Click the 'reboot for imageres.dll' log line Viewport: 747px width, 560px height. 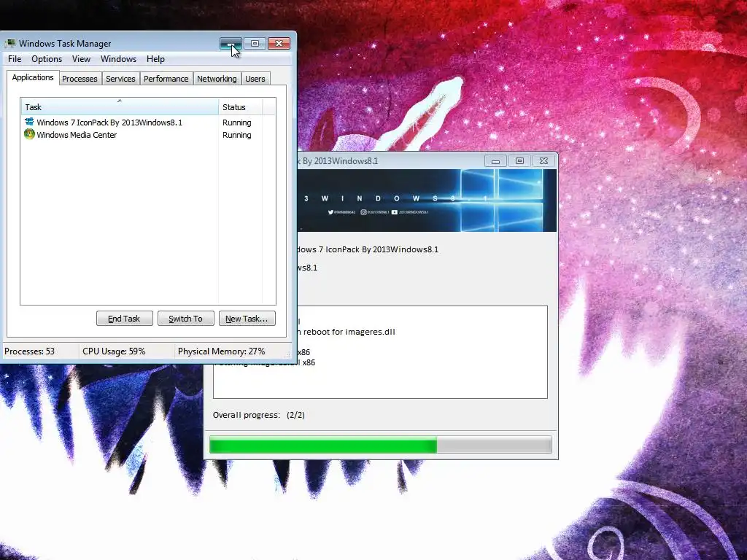click(x=347, y=332)
